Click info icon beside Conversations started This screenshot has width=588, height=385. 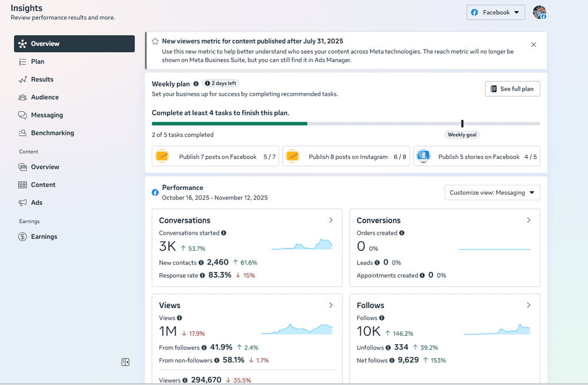[223, 233]
